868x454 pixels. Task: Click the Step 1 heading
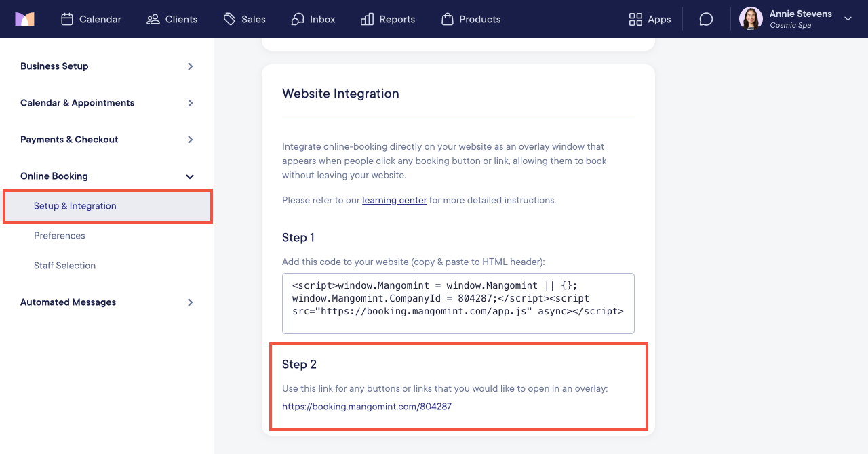pyautogui.click(x=298, y=238)
